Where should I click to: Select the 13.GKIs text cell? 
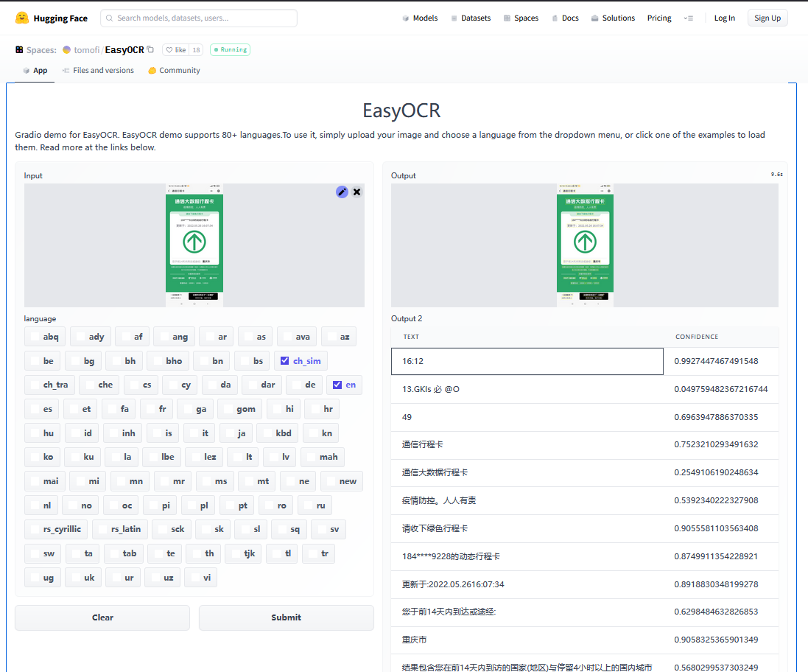point(527,389)
